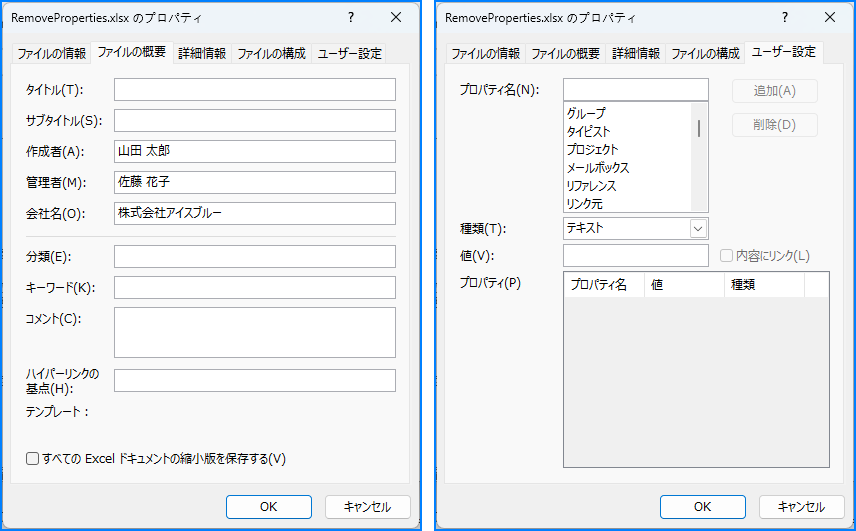Confirm with OK in left dialog

(269, 507)
